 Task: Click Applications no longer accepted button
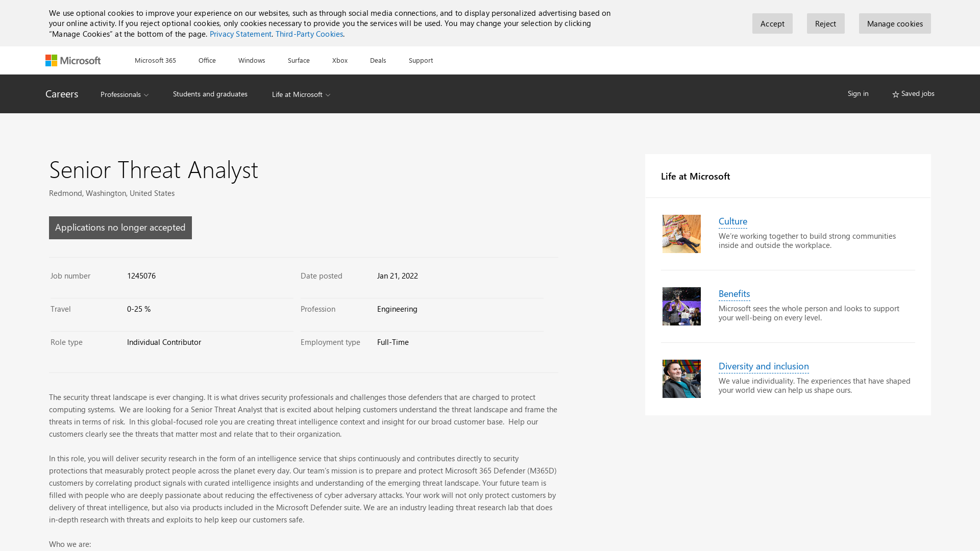tap(120, 228)
